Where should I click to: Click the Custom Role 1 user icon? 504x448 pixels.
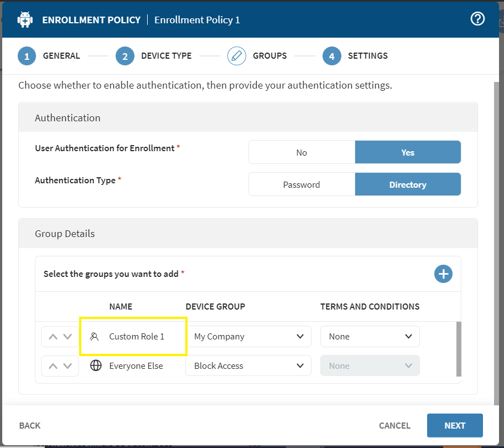pos(95,336)
